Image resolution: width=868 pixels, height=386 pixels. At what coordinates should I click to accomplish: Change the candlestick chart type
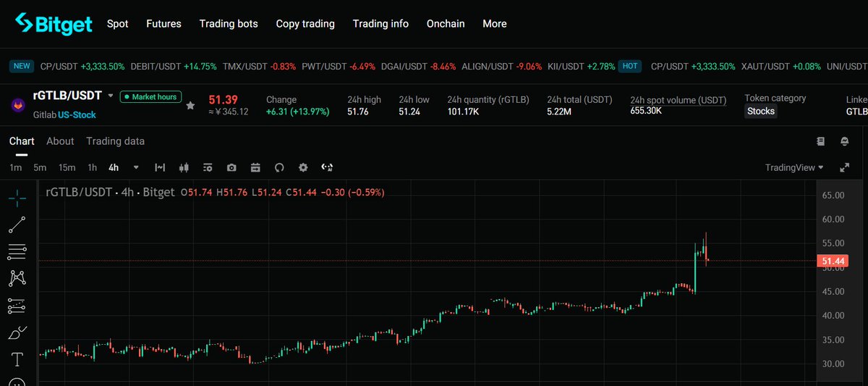pyautogui.click(x=184, y=167)
